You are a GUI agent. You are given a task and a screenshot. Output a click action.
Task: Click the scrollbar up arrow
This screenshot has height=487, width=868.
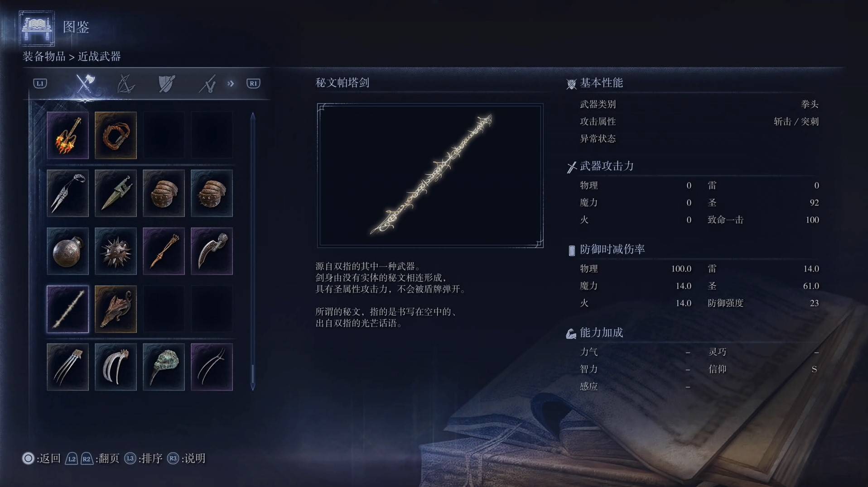click(x=253, y=116)
